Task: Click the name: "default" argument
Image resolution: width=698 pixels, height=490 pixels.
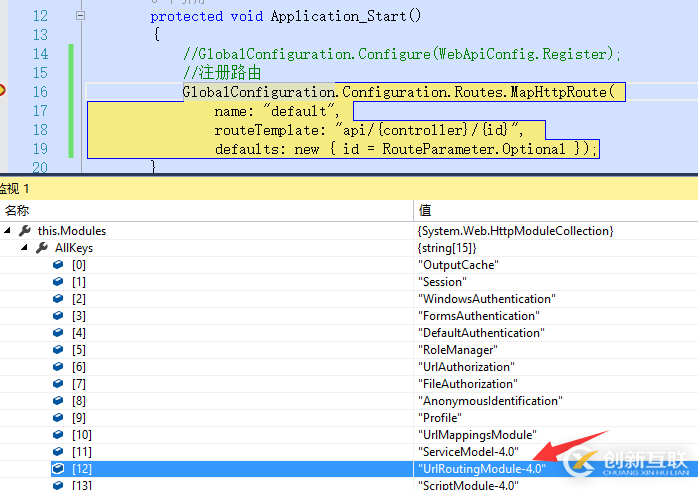Action: [x=277, y=111]
